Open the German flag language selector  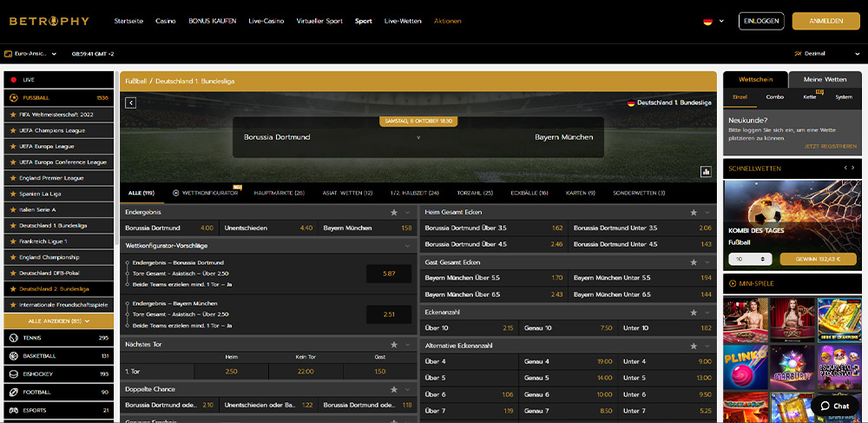click(713, 21)
